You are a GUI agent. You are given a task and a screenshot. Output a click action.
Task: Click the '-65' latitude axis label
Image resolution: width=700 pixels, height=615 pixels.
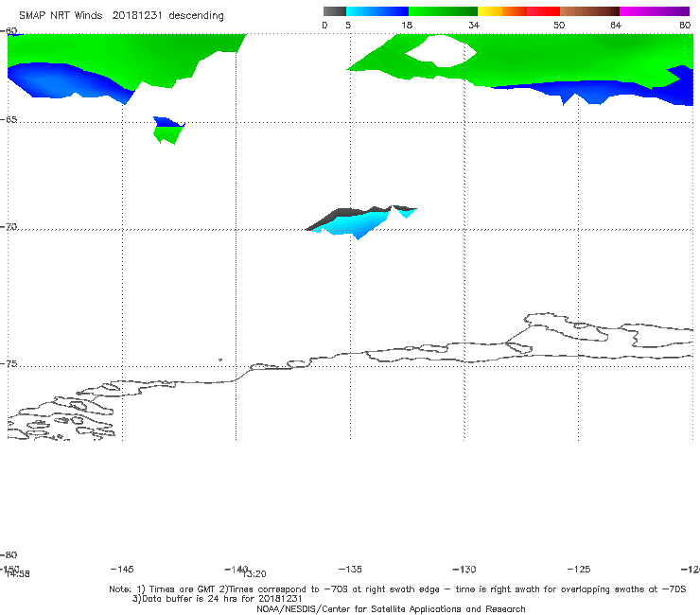[9, 120]
